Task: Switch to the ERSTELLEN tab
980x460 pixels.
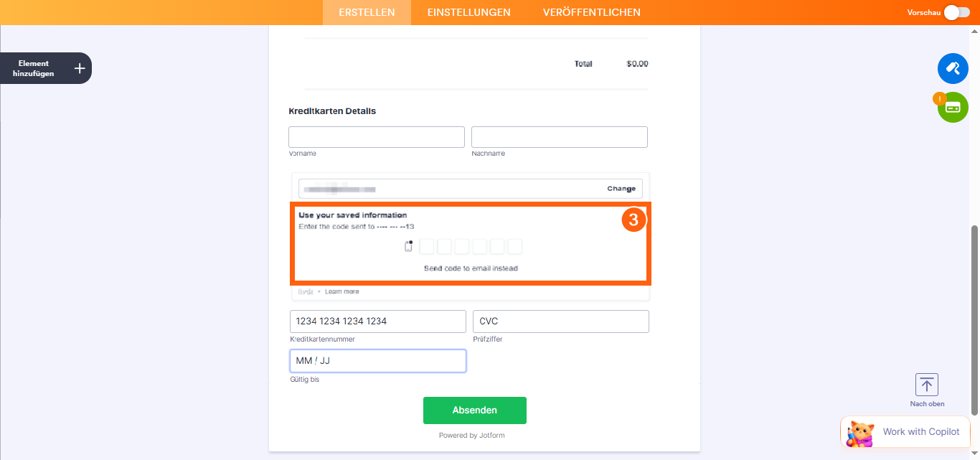Action: (x=367, y=12)
